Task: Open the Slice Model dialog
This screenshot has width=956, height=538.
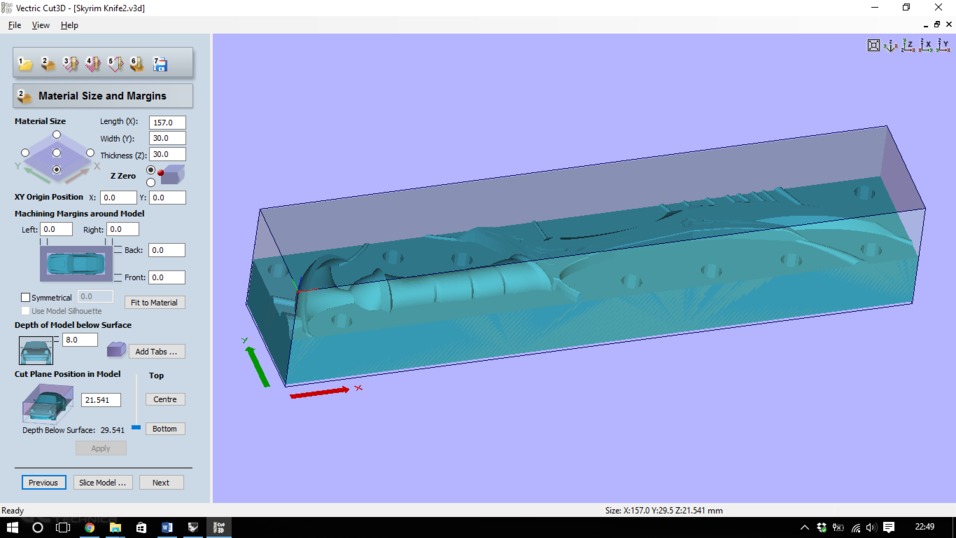Action: click(102, 482)
